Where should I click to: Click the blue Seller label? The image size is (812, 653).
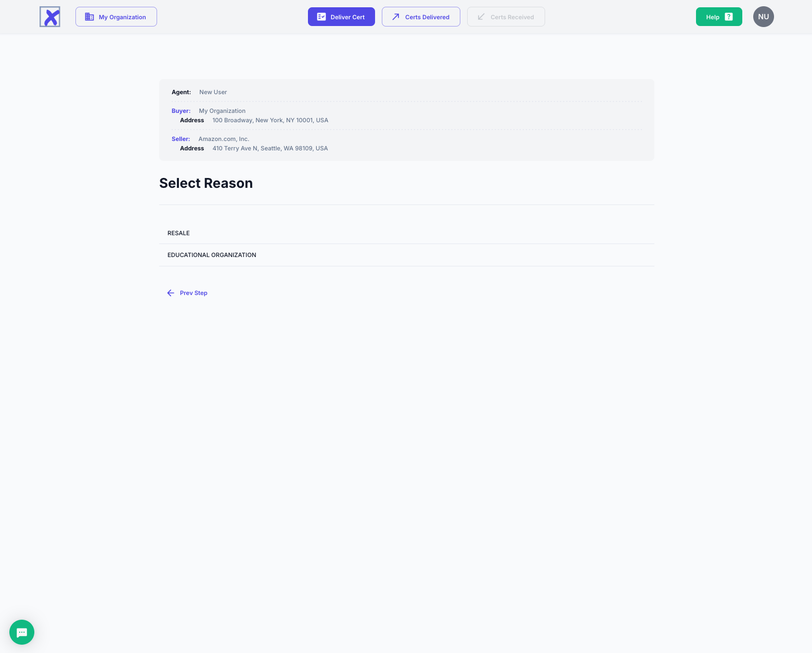[x=181, y=139]
